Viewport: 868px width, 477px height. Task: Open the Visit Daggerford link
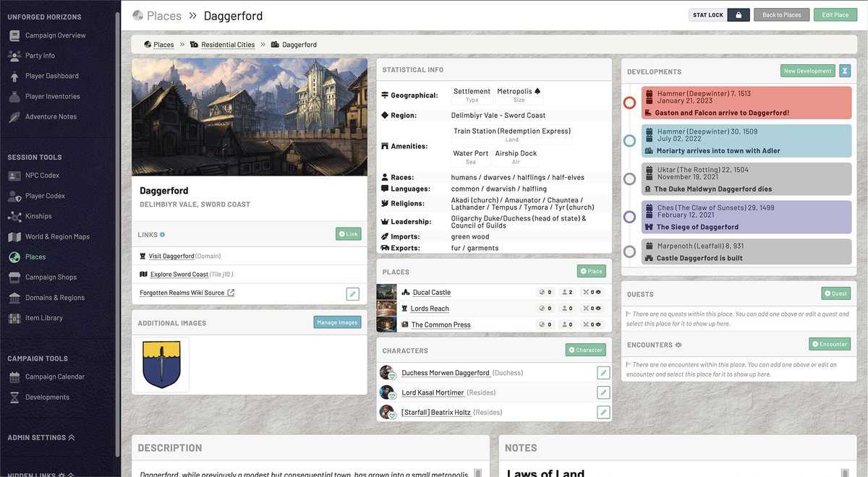click(x=171, y=256)
